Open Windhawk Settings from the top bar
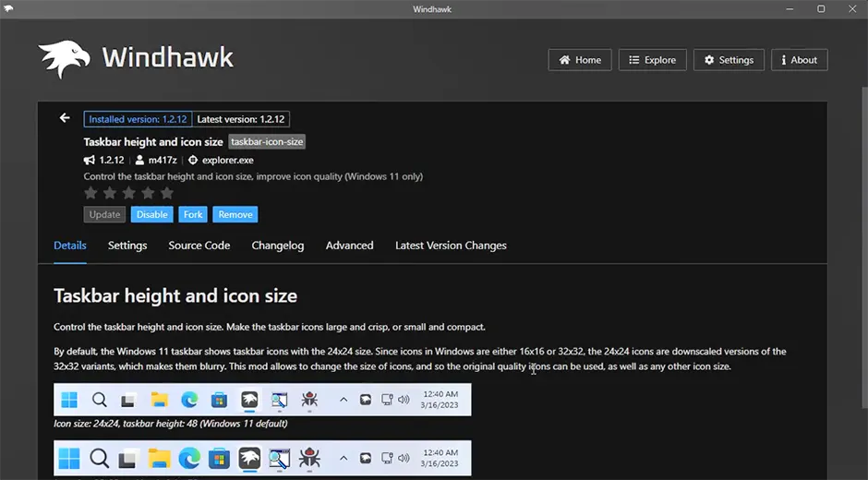The image size is (868, 480). (x=729, y=60)
